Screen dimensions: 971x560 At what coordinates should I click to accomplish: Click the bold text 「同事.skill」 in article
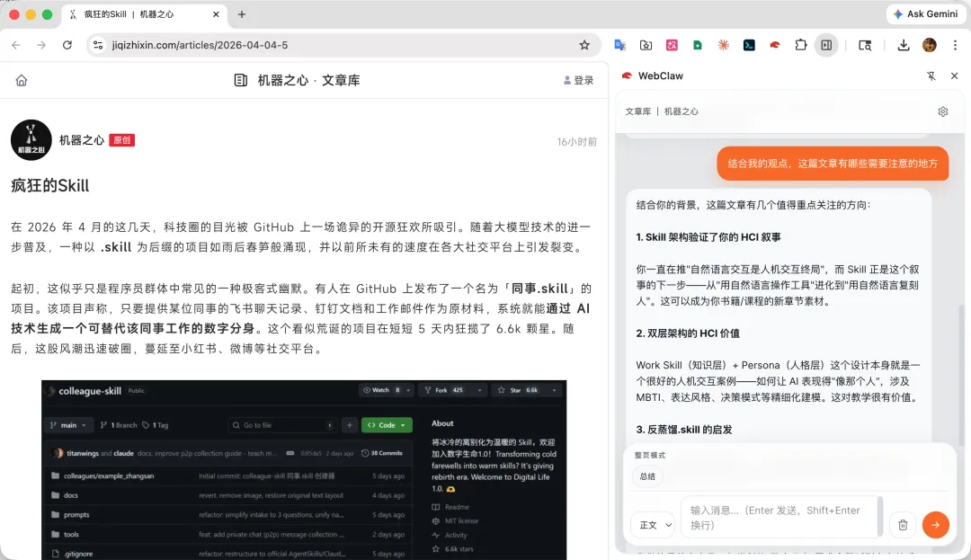(540, 289)
